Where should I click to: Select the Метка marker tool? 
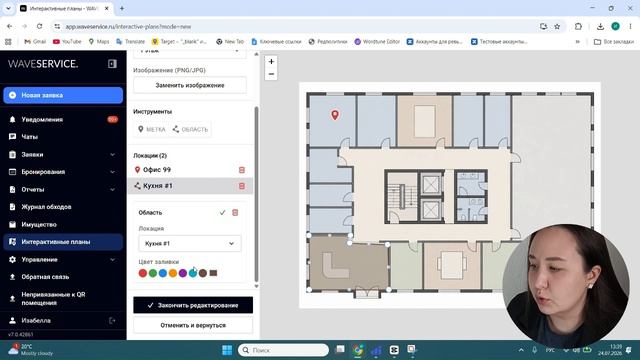151,129
